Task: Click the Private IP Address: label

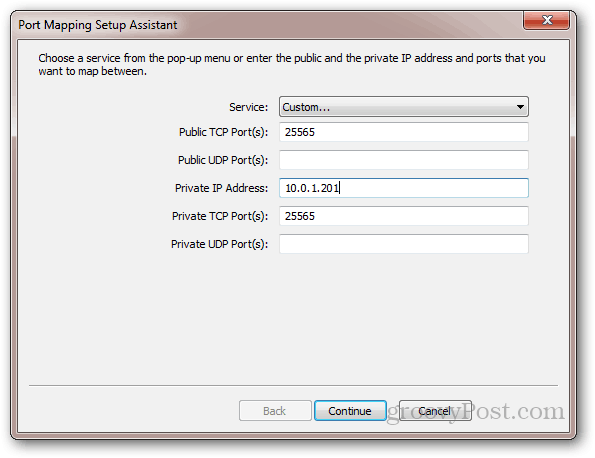Action: (222, 188)
